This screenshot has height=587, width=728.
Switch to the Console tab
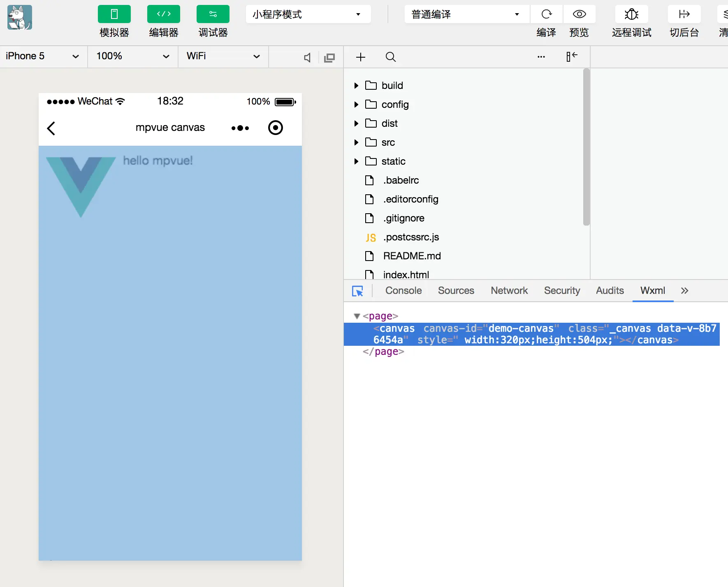click(x=403, y=291)
